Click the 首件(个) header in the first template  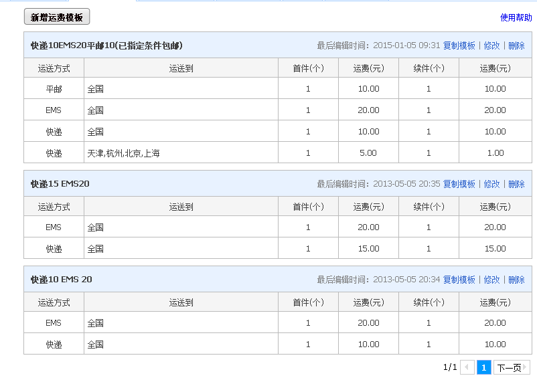tap(308, 68)
